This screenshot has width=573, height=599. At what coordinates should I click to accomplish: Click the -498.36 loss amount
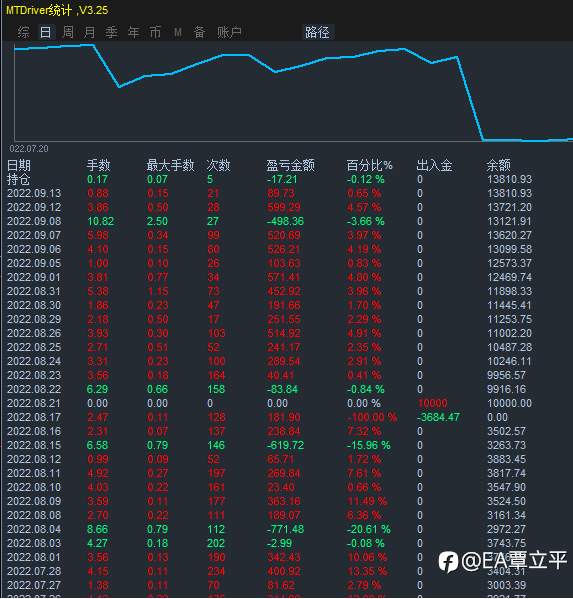pyautogui.click(x=285, y=222)
